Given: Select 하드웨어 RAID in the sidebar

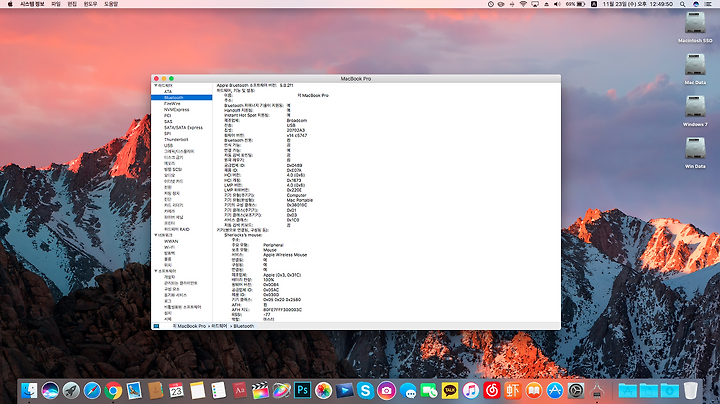Looking at the screenshot, I should pyautogui.click(x=177, y=229).
